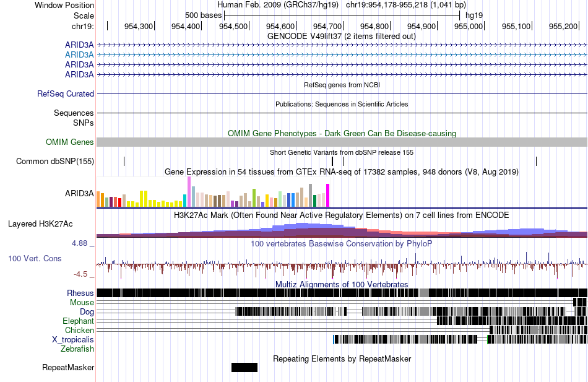Image resolution: width=588 pixels, height=382 pixels.
Task: Click the black RepeatMasker repeat block
Action: coord(244,367)
